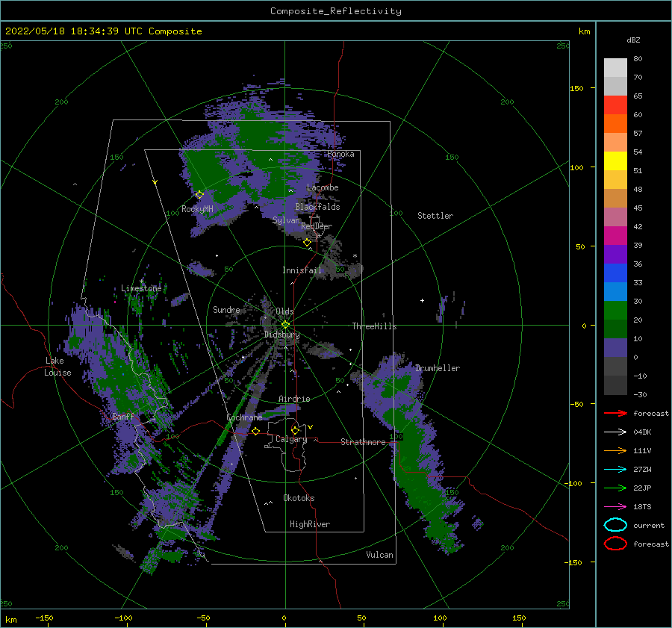Click the light gray 80-70 dBZ swatch

(x=615, y=68)
